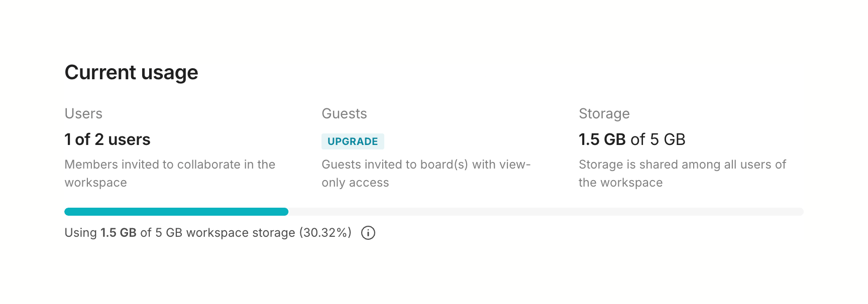Click the UPGRADE badge under Guests

[353, 141]
